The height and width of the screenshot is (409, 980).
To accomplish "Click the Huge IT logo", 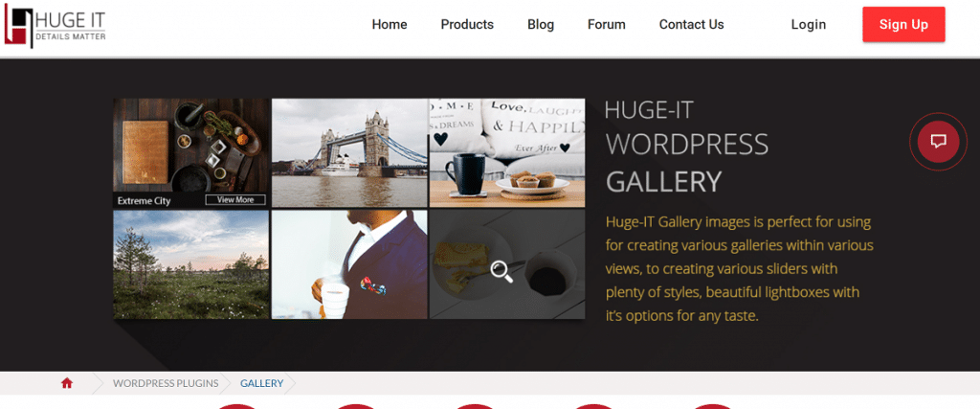I will point(55,26).
